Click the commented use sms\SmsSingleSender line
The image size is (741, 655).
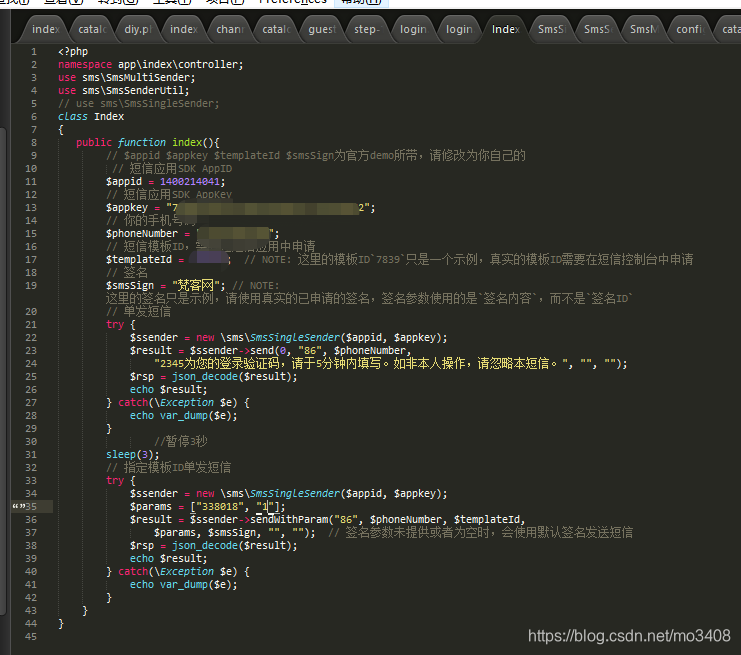click(x=138, y=103)
